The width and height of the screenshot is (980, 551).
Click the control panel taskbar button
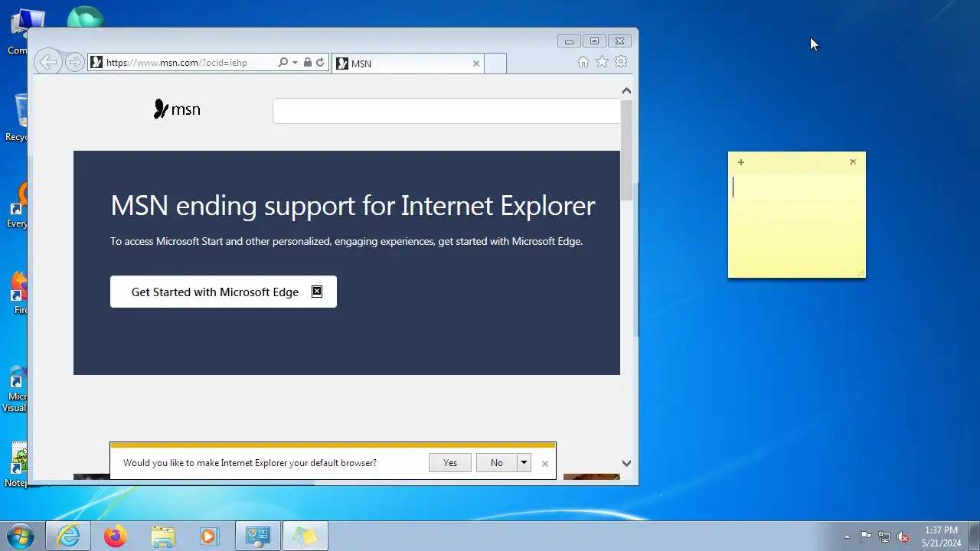point(258,536)
